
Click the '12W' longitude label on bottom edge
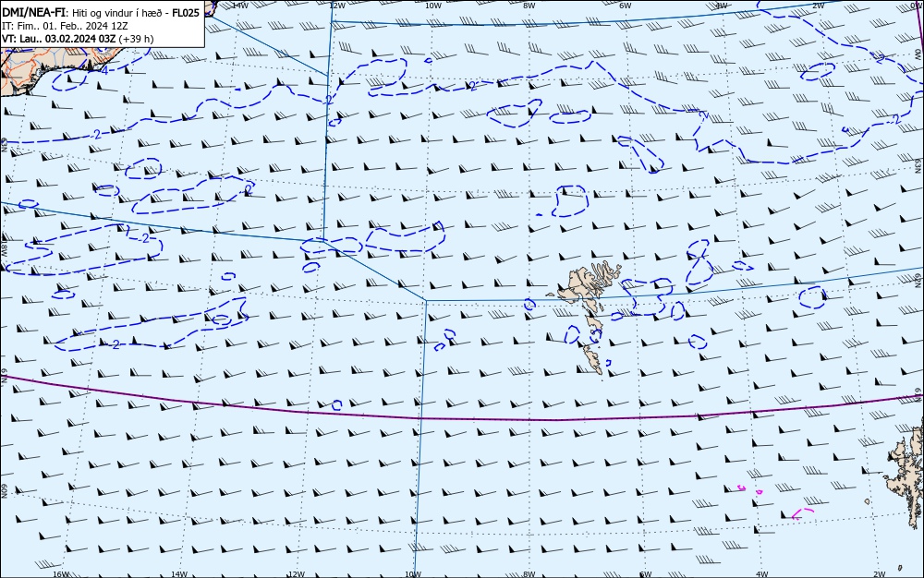296,574
